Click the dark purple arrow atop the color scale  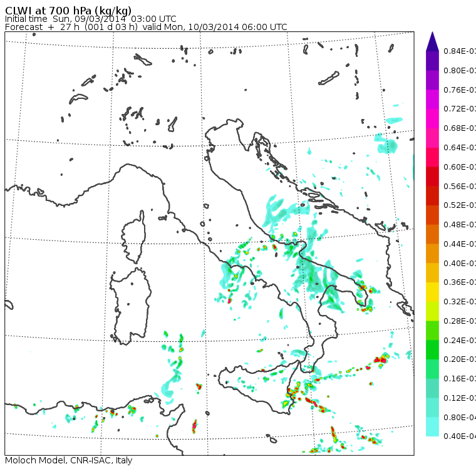click(432, 41)
